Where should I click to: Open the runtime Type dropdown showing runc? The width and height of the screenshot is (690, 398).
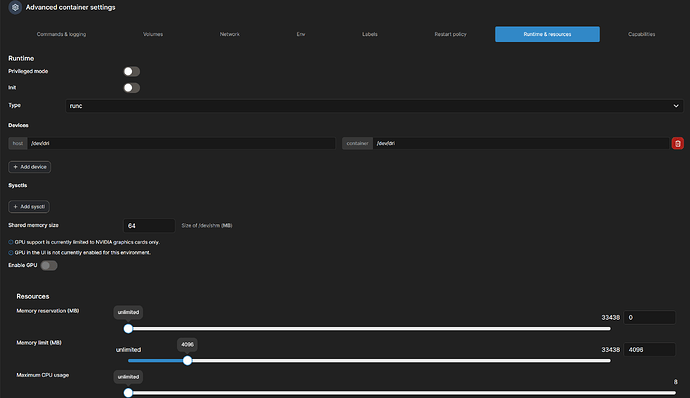pyautogui.click(x=374, y=106)
